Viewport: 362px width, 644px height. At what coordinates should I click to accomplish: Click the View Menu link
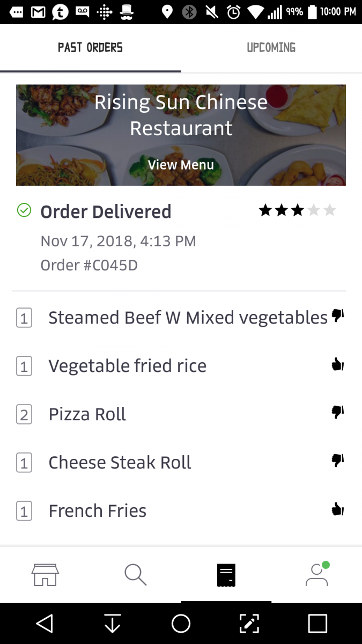(x=181, y=165)
